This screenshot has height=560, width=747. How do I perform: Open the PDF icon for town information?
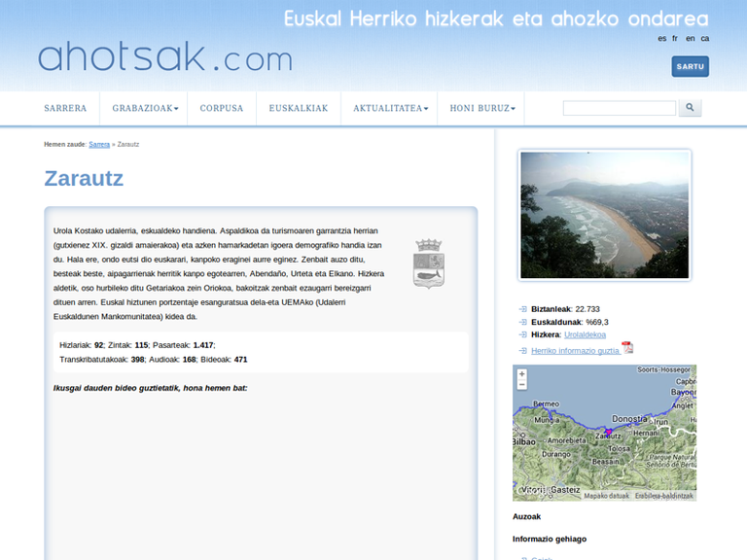point(627,349)
